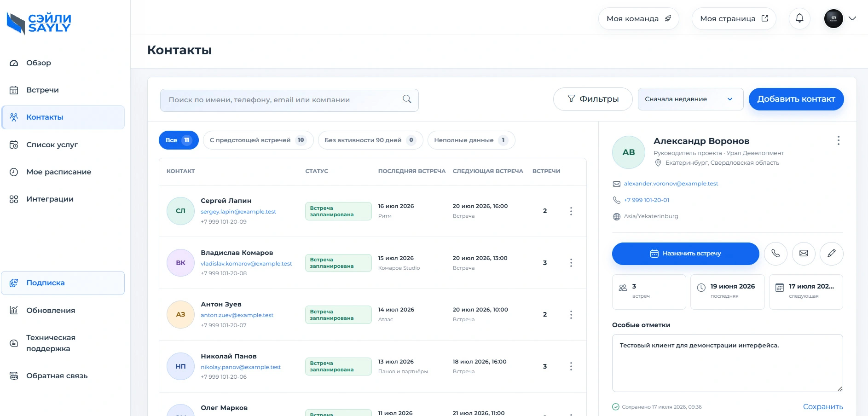The image size is (868, 416).
Task: Click the search magnifier icon
Action: point(407,99)
